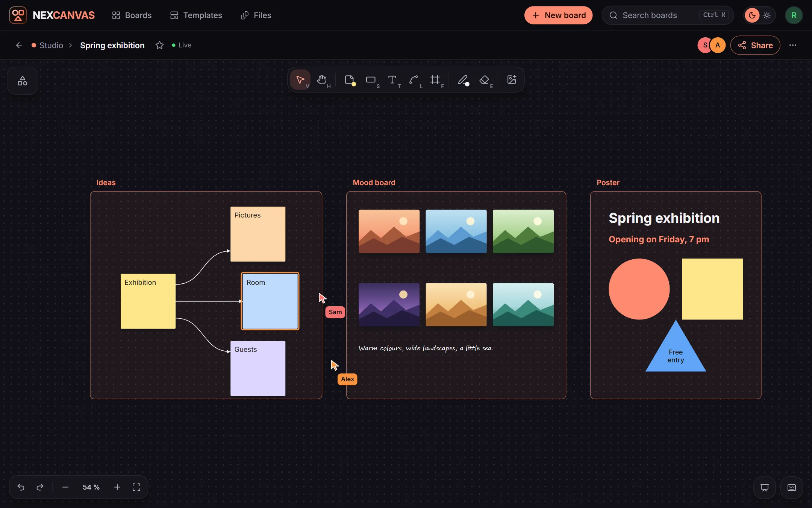Switch to light theme sun
This screenshot has height=508, width=812.
[x=767, y=15]
